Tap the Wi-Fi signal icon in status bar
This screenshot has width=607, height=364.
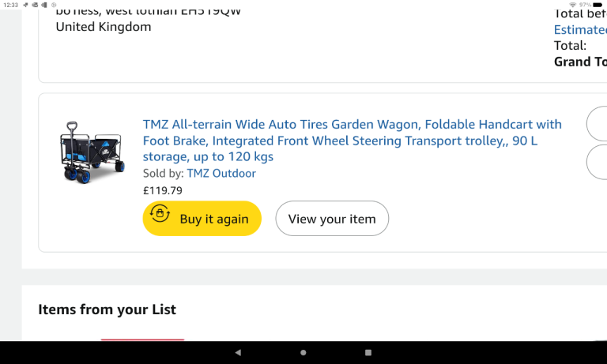pos(572,5)
